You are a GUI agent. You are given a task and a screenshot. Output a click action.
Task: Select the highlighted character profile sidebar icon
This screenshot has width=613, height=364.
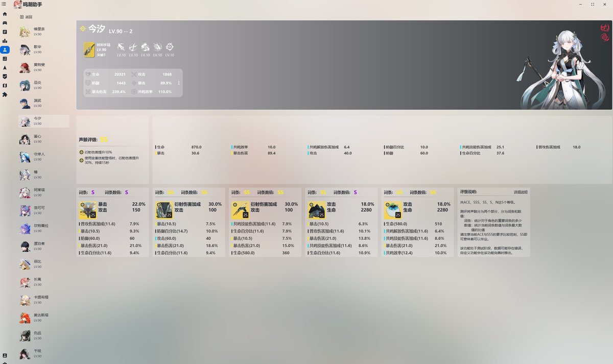[5, 50]
